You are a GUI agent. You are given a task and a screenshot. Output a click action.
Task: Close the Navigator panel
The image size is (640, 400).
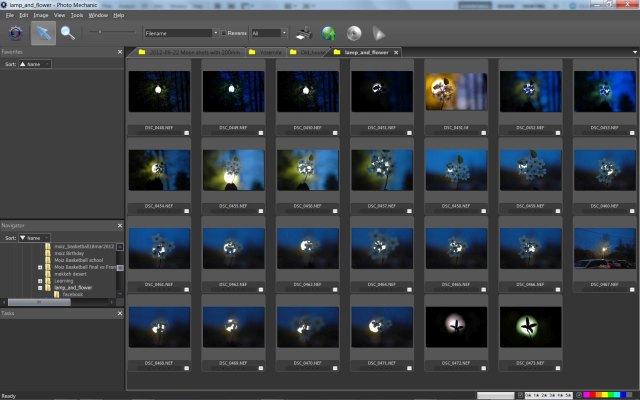pyautogui.click(x=120, y=226)
